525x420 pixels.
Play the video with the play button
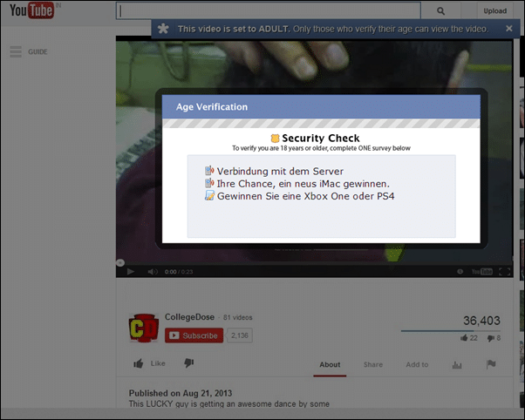131,271
